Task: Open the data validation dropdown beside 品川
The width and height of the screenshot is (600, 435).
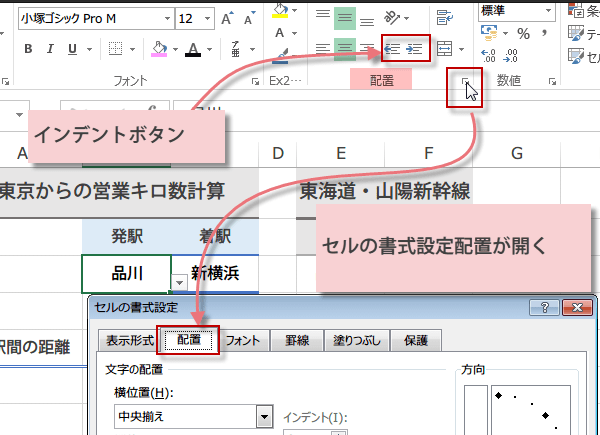Action: click(179, 283)
